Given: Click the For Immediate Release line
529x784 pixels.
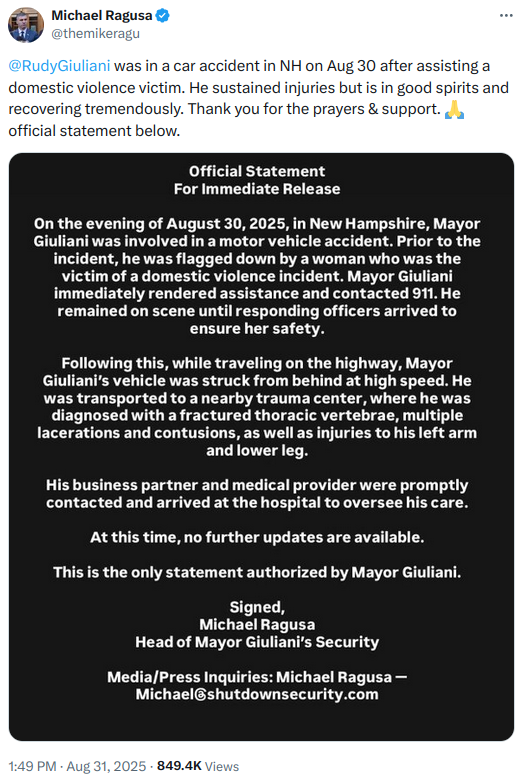Looking at the screenshot, I should click(x=257, y=189).
